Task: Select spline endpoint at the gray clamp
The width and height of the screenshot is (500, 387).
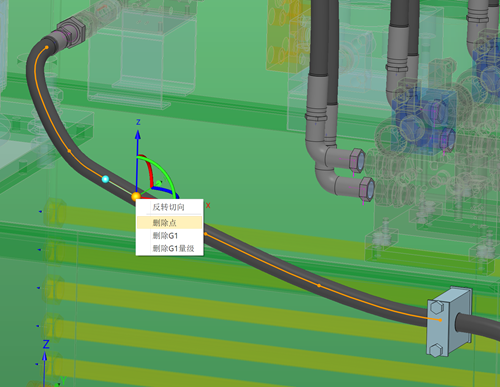Action: coord(440,320)
